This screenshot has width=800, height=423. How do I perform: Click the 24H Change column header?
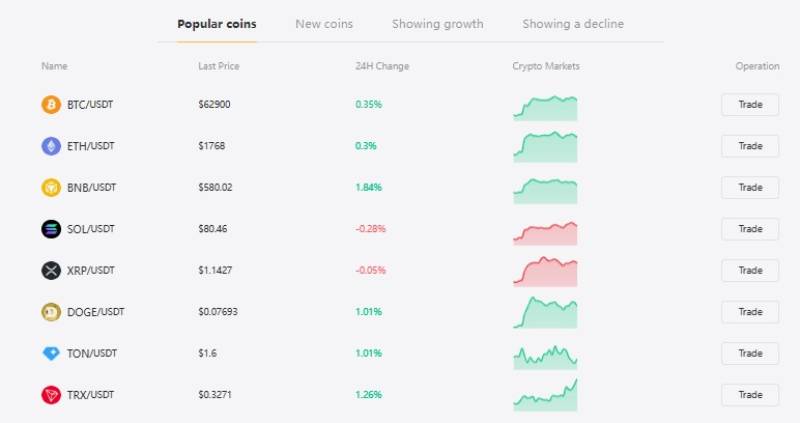382,66
